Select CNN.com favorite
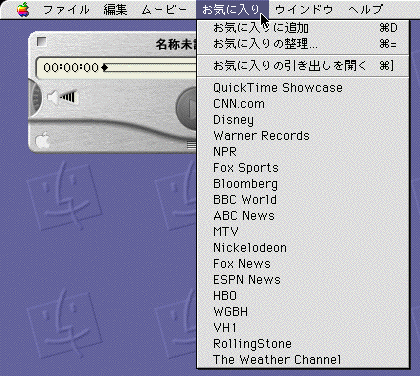This screenshot has width=420, height=376. (303, 104)
